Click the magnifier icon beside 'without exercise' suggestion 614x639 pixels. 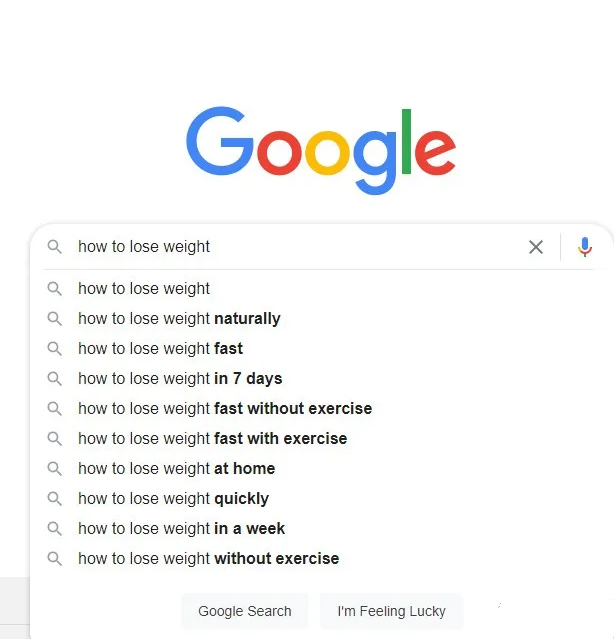click(55, 558)
